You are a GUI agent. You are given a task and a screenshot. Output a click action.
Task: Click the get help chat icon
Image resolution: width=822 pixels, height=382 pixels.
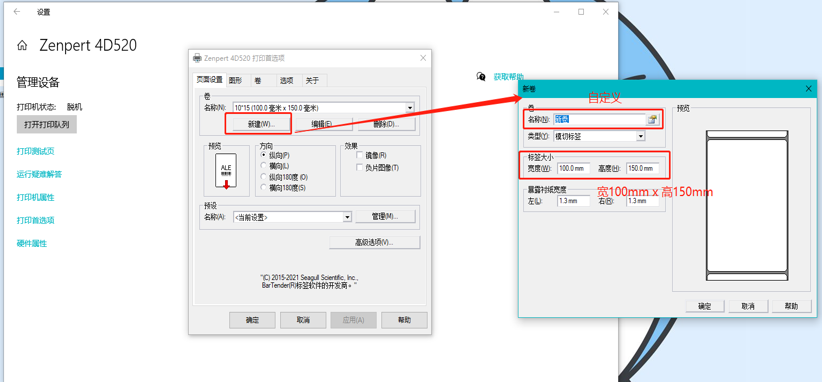pyautogui.click(x=481, y=77)
